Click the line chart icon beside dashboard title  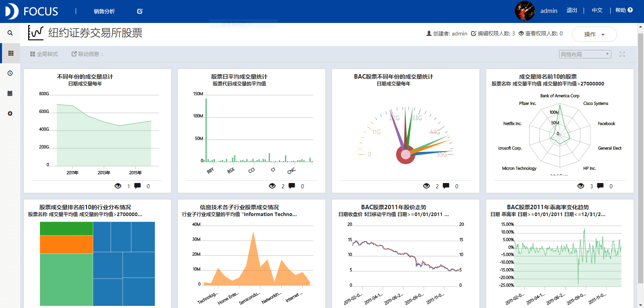(35, 33)
